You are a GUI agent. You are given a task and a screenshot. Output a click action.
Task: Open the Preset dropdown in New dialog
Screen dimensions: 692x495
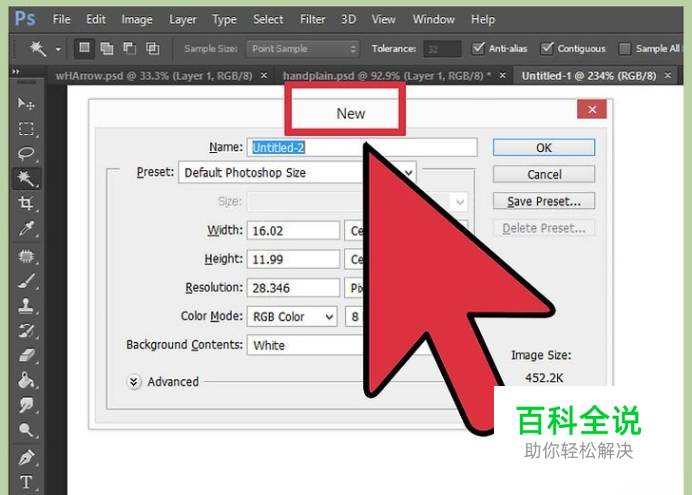[297, 172]
